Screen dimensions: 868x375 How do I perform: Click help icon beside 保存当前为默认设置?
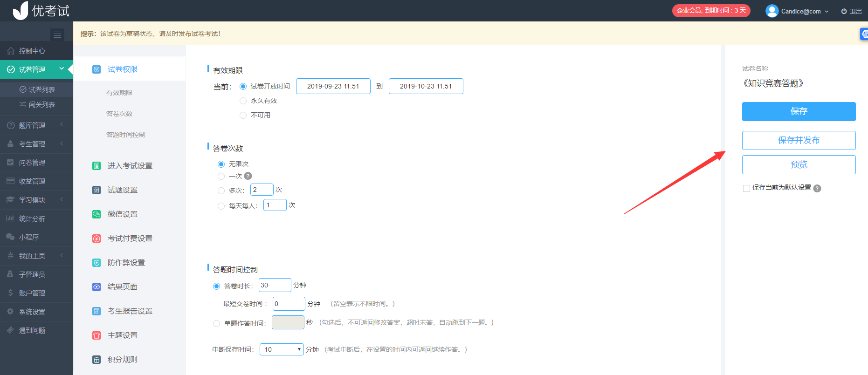[x=817, y=188]
